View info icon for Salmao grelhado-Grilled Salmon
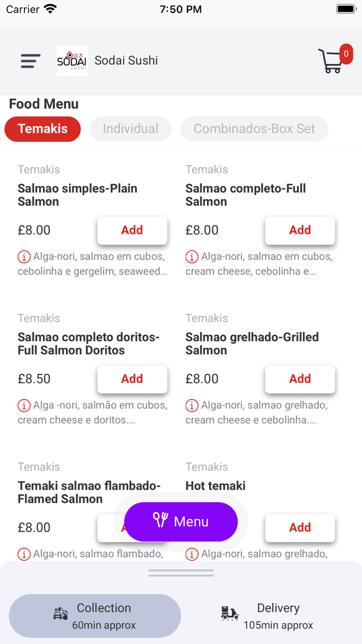Screen dimensions: 362x644 (x=192, y=405)
